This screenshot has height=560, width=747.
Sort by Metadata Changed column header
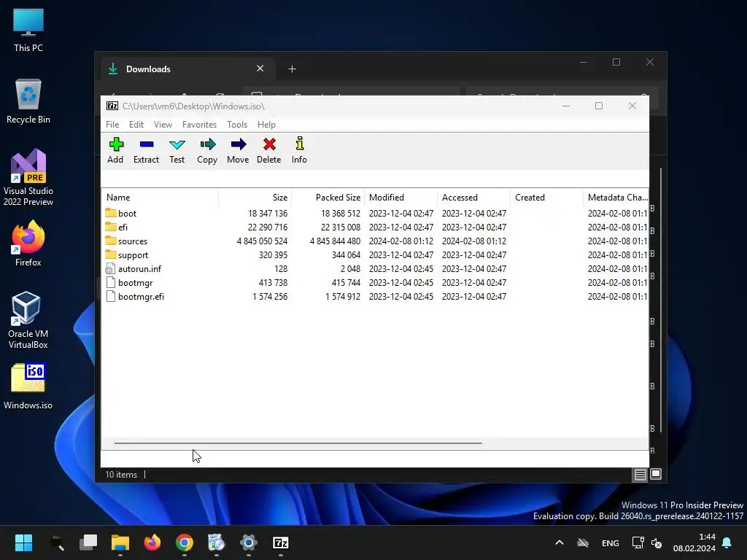[616, 197]
